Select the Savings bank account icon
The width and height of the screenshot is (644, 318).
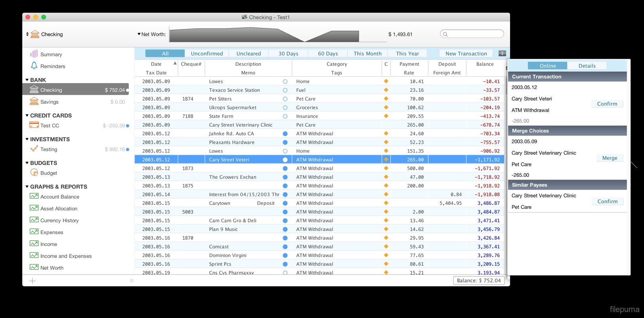tap(34, 101)
